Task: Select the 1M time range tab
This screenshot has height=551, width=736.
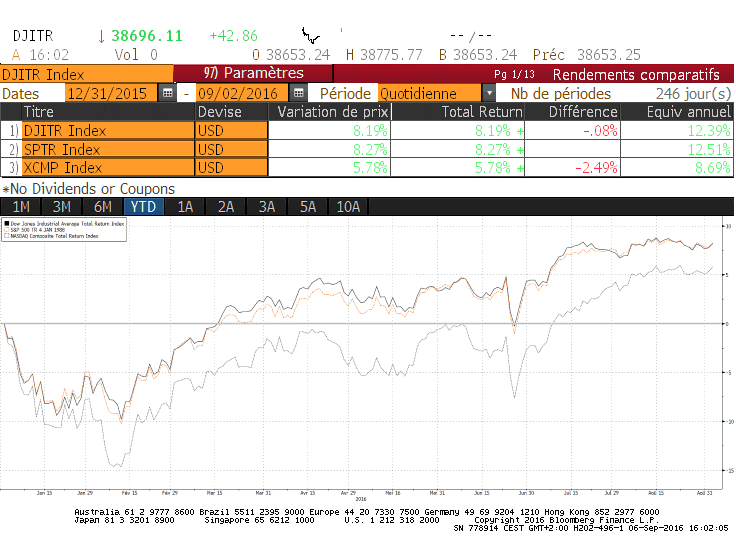Action: pos(21,207)
